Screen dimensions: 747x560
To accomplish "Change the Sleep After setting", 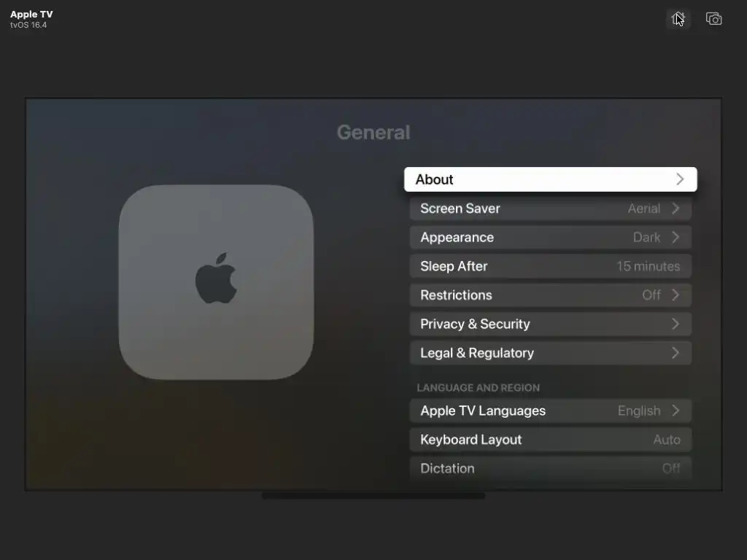I will click(x=550, y=266).
